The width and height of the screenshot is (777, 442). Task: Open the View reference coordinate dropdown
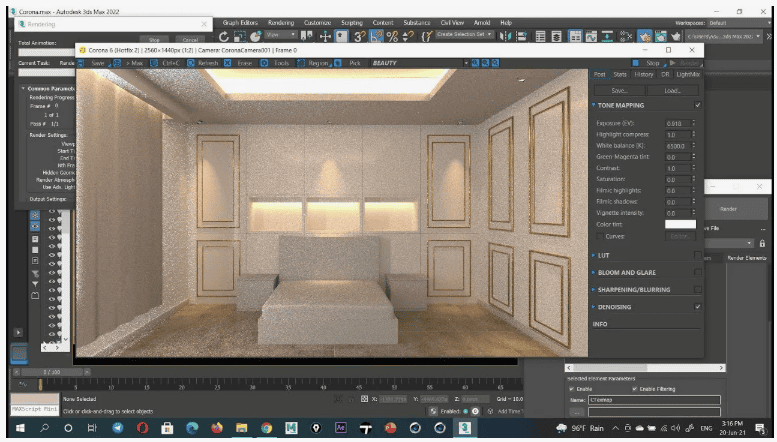click(281, 35)
